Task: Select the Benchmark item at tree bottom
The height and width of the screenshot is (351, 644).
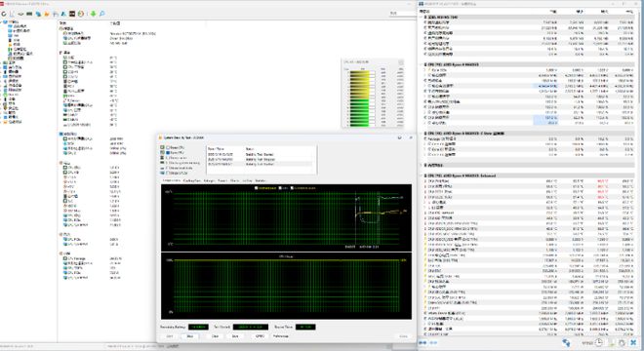Action: [13, 122]
